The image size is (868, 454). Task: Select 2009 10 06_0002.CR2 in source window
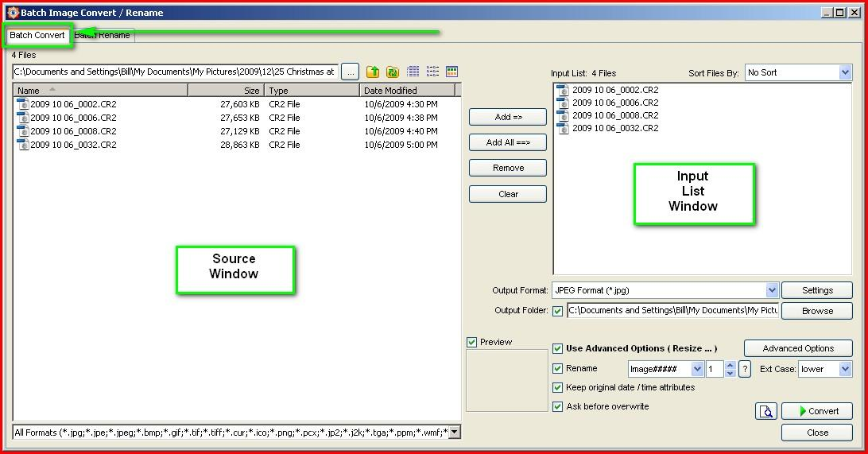point(67,104)
